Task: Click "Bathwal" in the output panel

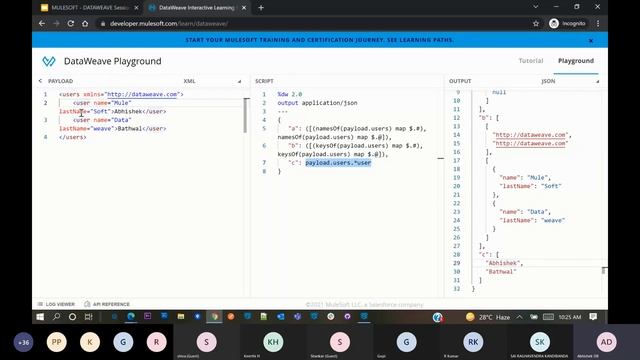Action: tap(501, 272)
